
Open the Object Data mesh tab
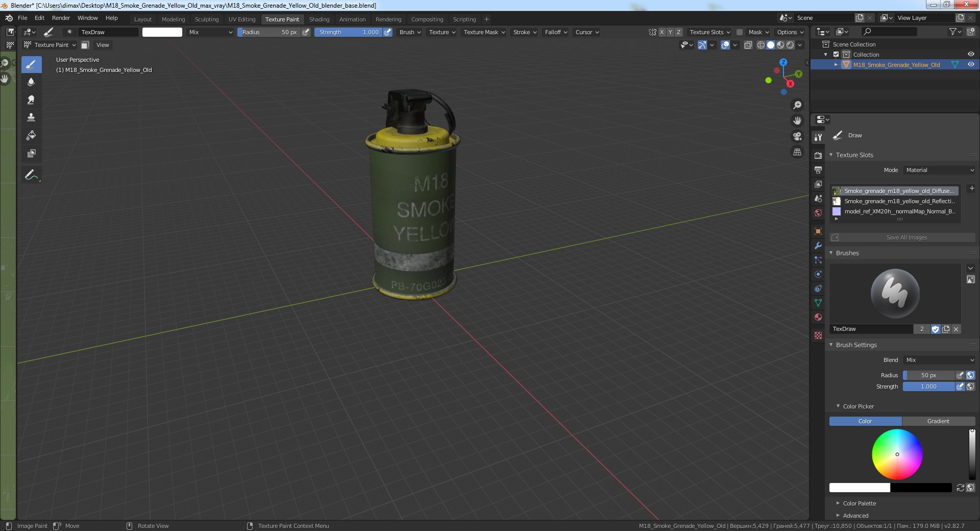click(818, 303)
